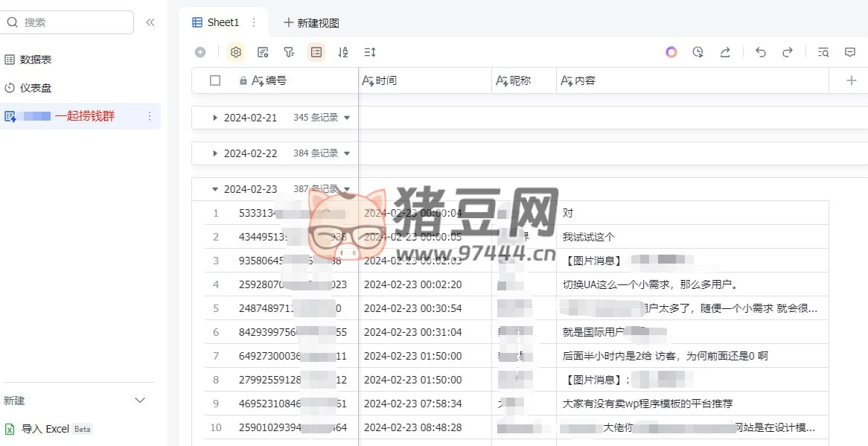This screenshot has width=868, height=446.
Task: Click the 2024-02-22 group label
Action: (250, 153)
